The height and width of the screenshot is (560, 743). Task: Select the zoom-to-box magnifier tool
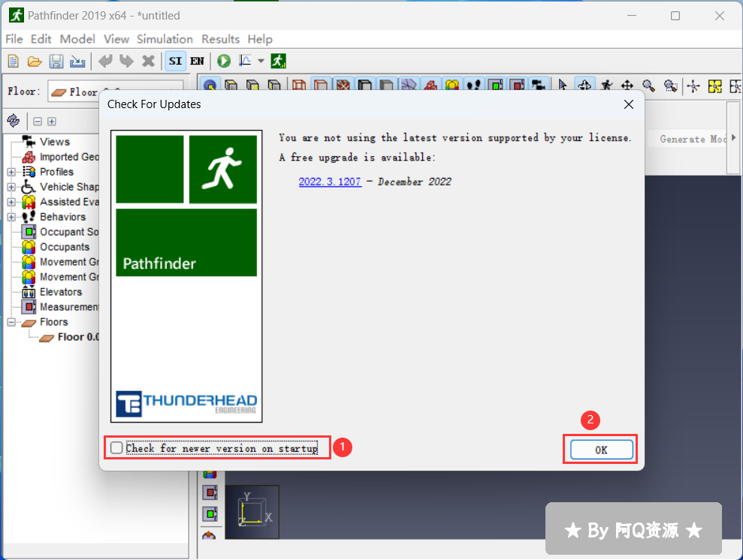(670, 86)
